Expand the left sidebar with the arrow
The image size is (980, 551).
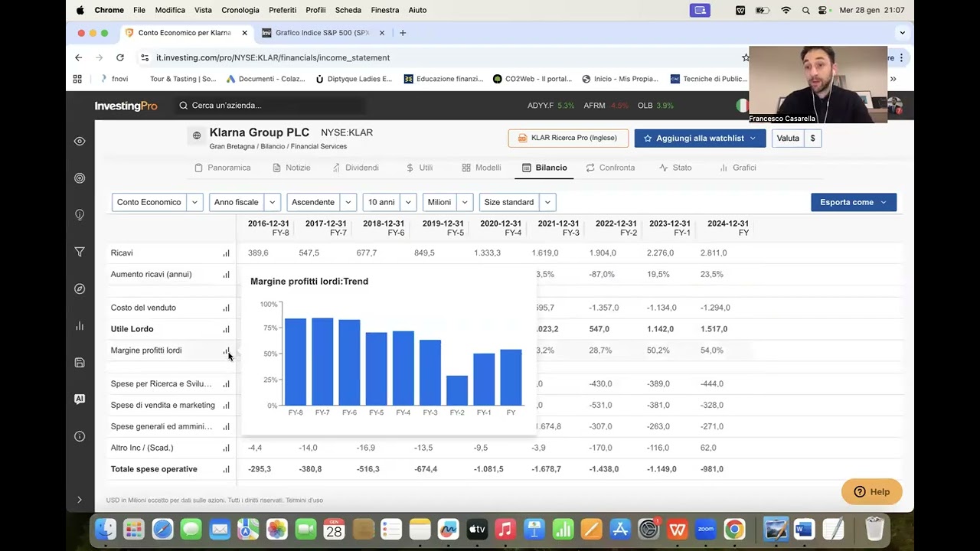[x=80, y=500]
